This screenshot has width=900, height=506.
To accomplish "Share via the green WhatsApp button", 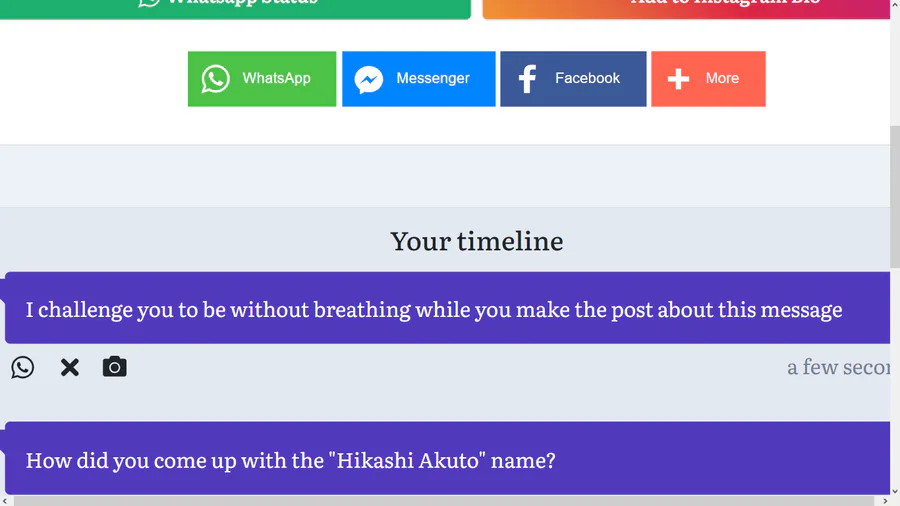I will coord(262,79).
